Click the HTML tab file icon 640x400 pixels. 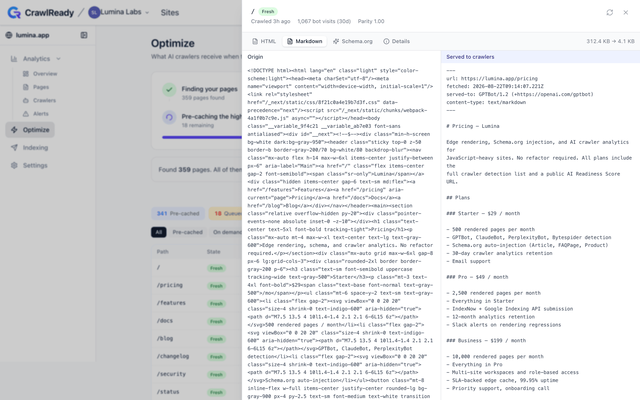[x=255, y=41]
